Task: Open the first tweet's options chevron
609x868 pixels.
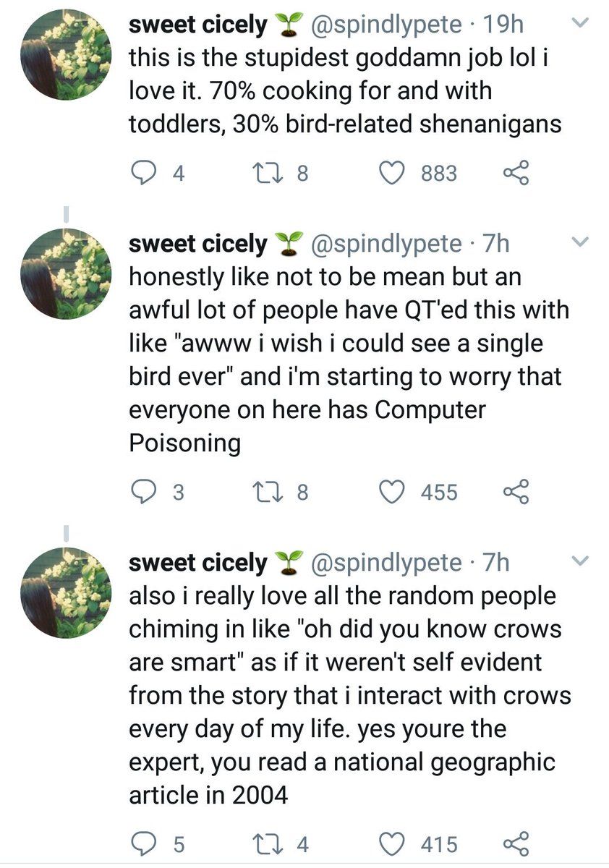Action: coord(580,24)
